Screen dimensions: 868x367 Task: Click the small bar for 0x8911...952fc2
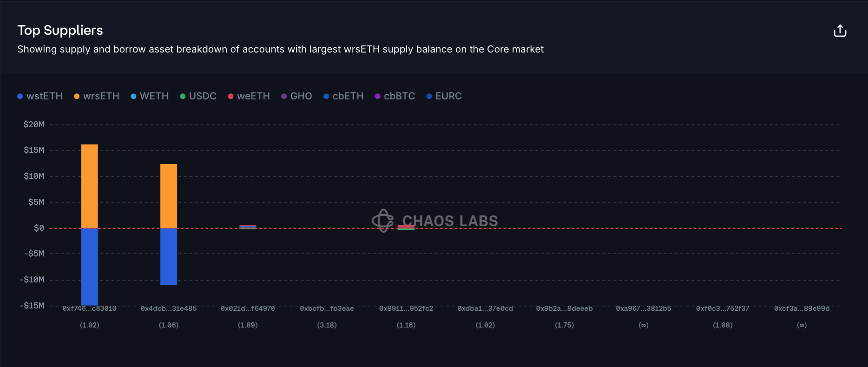406,227
